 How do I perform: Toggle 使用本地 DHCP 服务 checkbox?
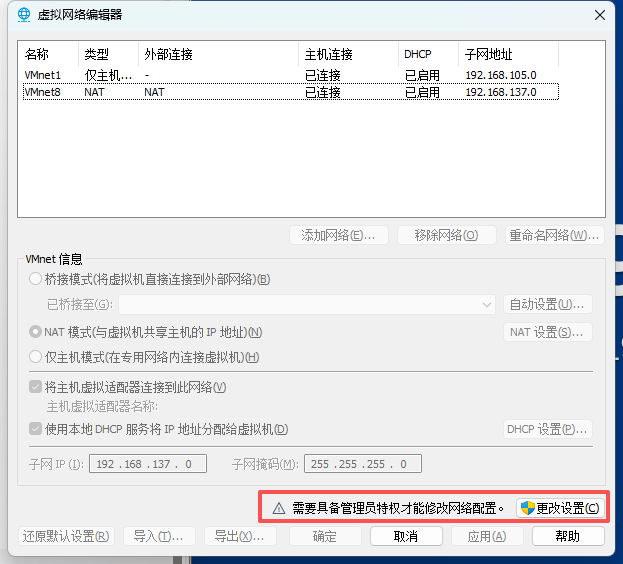35,429
